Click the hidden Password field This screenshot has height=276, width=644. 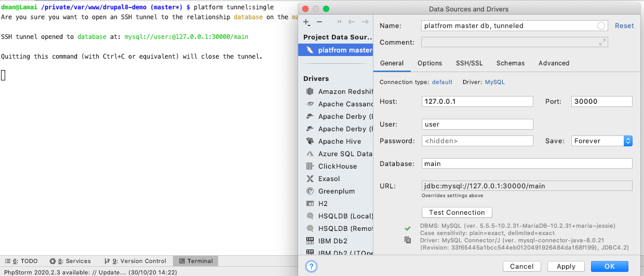tap(477, 141)
